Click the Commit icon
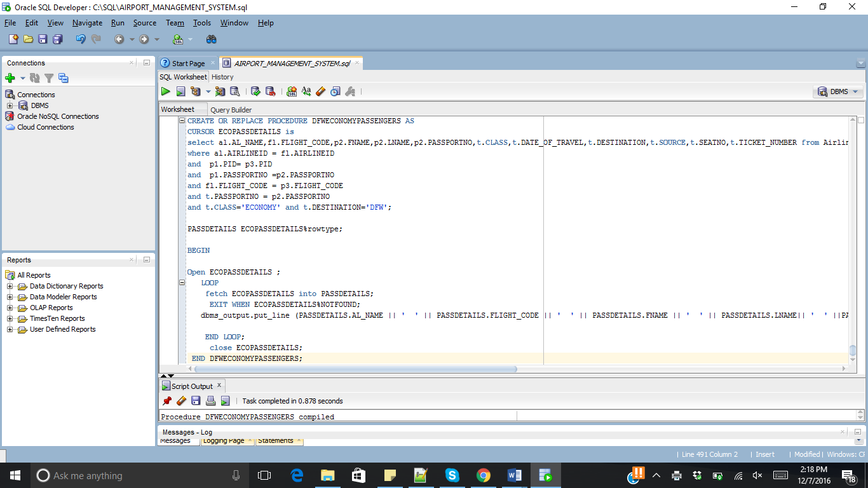The height and width of the screenshot is (488, 868). [255, 91]
